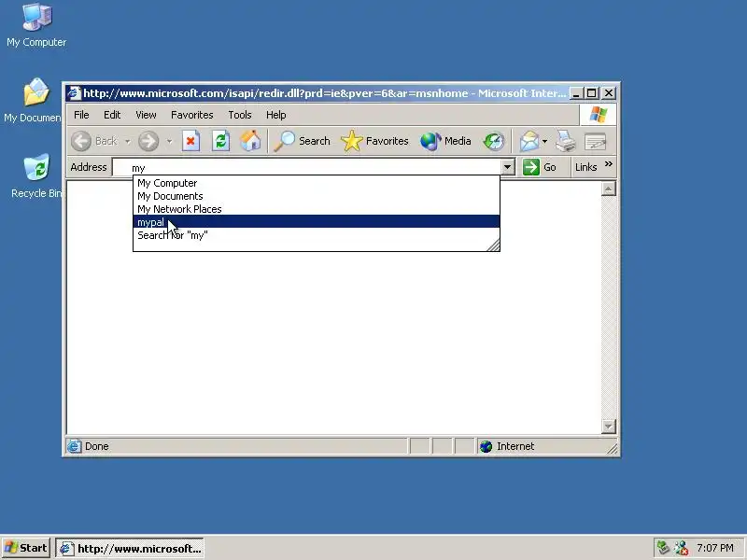Click the Back arrow button
Viewport: 747px width, 560px height.
(x=81, y=142)
